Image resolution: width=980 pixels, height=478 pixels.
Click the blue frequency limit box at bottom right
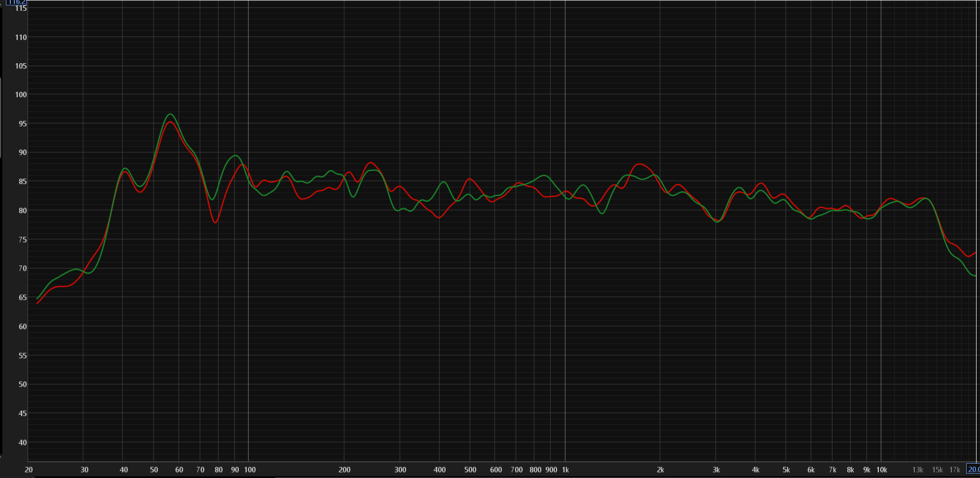pos(973,469)
